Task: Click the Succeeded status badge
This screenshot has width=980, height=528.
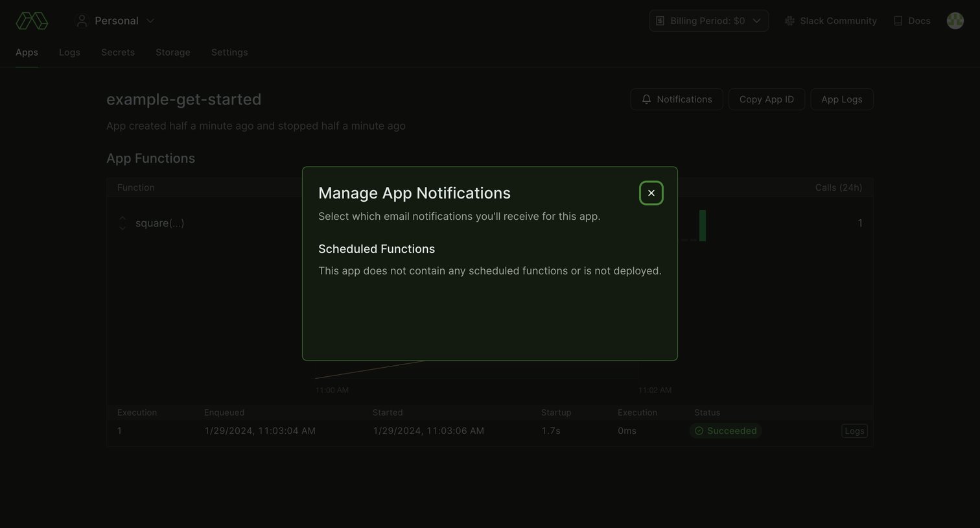Action: (725, 431)
